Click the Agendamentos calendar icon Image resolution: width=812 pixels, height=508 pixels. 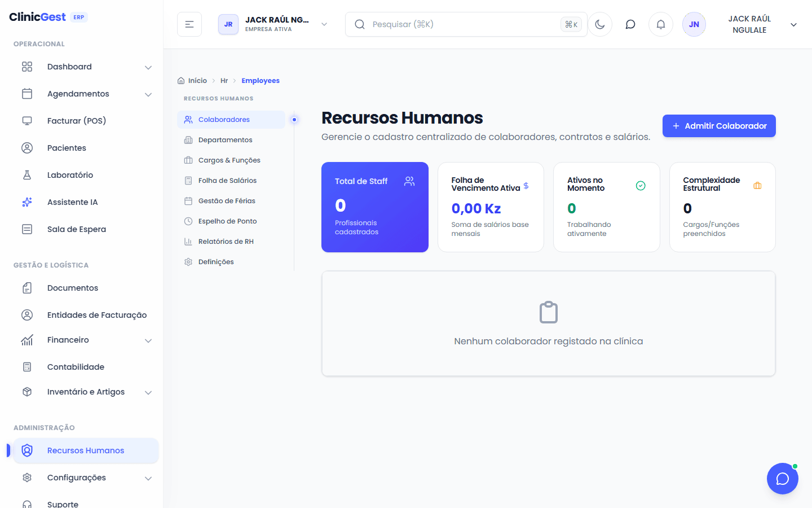click(x=27, y=94)
